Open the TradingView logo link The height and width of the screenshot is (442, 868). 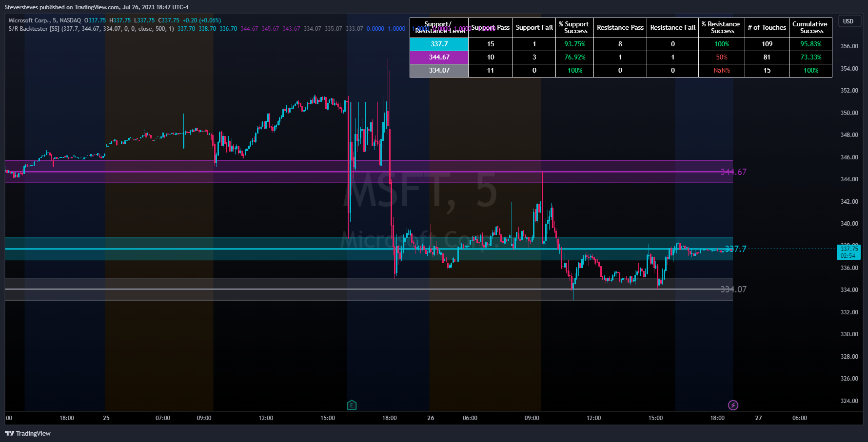(x=28, y=433)
